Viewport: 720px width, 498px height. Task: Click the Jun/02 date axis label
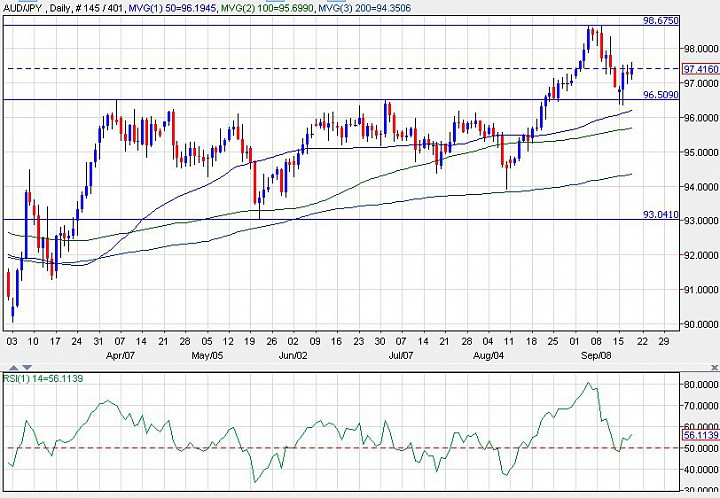pyautogui.click(x=293, y=355)
